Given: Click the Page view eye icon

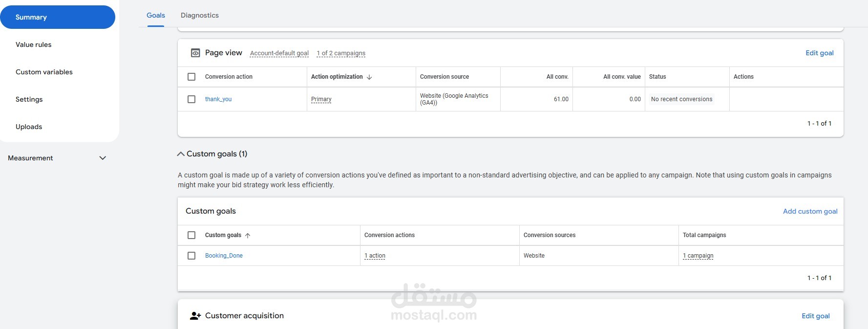Looking at the screenshot, I should (x=195, y=53).
